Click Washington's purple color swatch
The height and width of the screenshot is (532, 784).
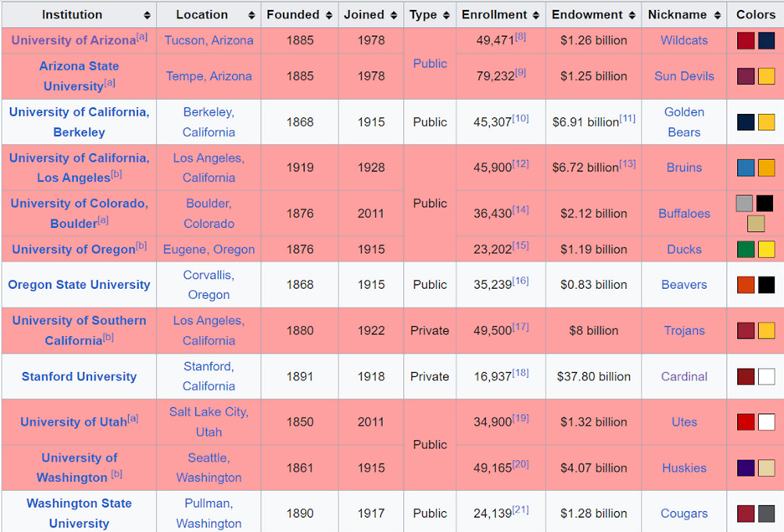(x=745, y=467)
